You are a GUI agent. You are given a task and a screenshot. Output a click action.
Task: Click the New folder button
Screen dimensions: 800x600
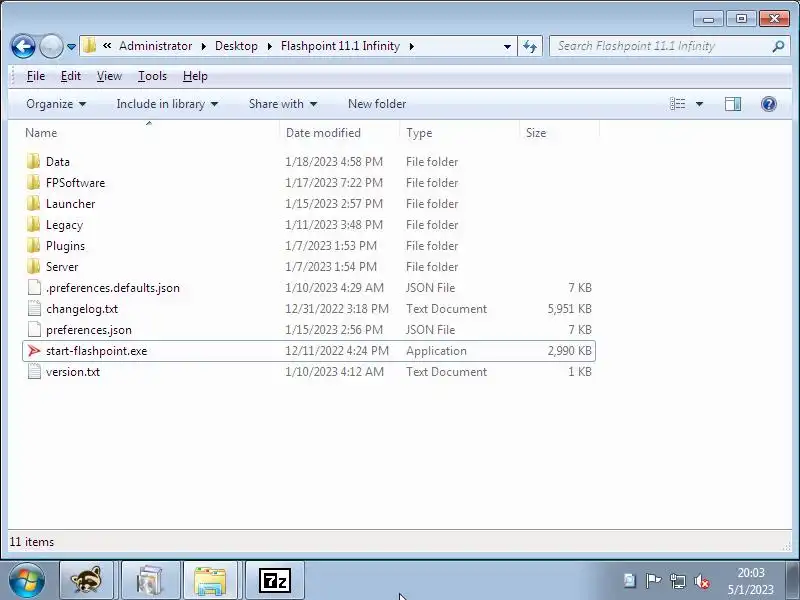point(377,104)
